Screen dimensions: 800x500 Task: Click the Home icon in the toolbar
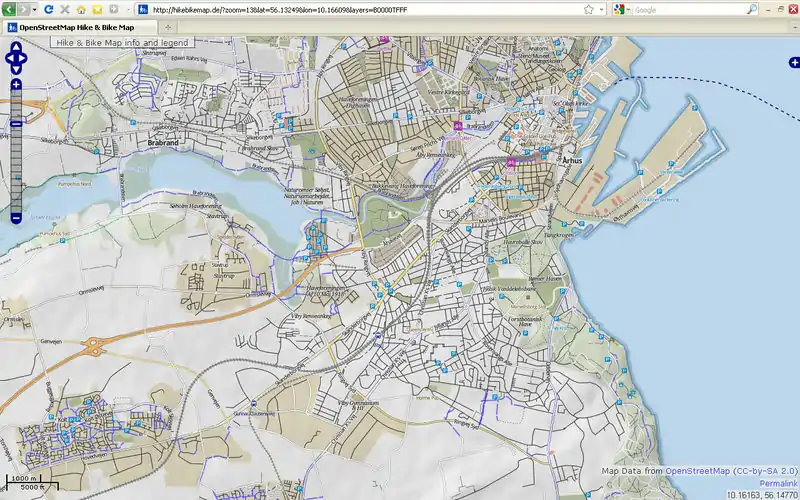click(x=81, y=9)
